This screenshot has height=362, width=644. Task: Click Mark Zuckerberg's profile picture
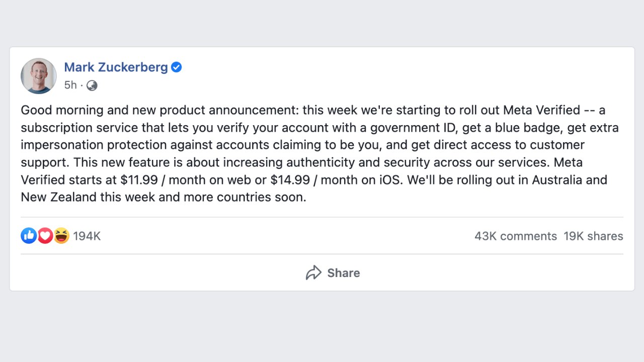click(39, 76)
